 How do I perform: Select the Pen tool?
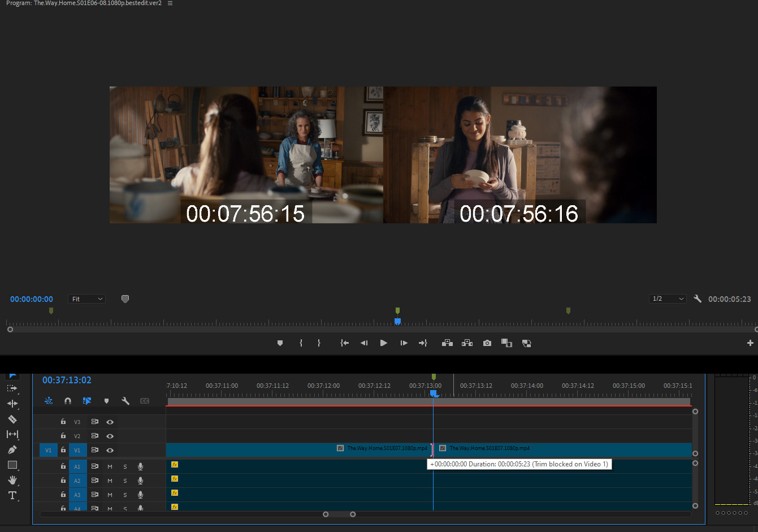(x=12, y=449)
